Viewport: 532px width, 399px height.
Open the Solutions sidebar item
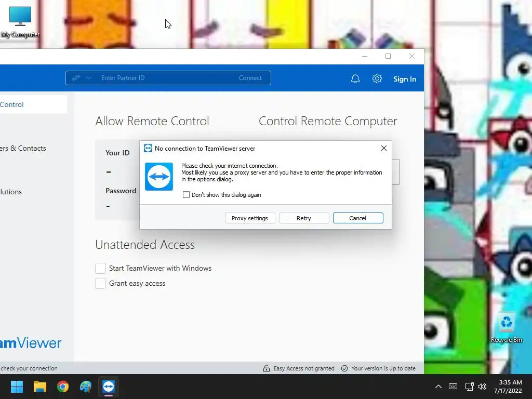(x=11, y=192)
